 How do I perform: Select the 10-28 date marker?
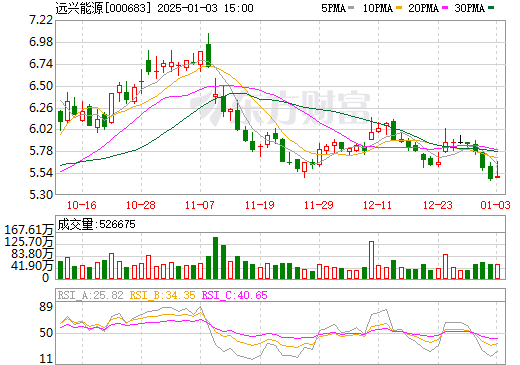[x=141, y=205]
